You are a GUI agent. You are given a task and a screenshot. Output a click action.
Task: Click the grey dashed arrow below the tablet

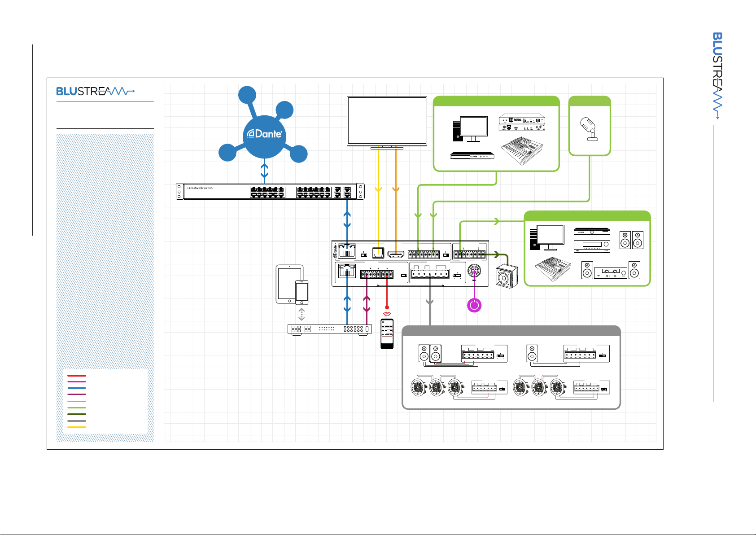tap(302, 314)
